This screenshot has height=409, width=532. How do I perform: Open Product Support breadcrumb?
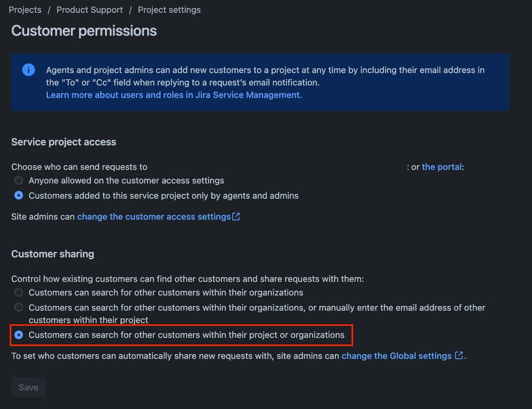89,10
